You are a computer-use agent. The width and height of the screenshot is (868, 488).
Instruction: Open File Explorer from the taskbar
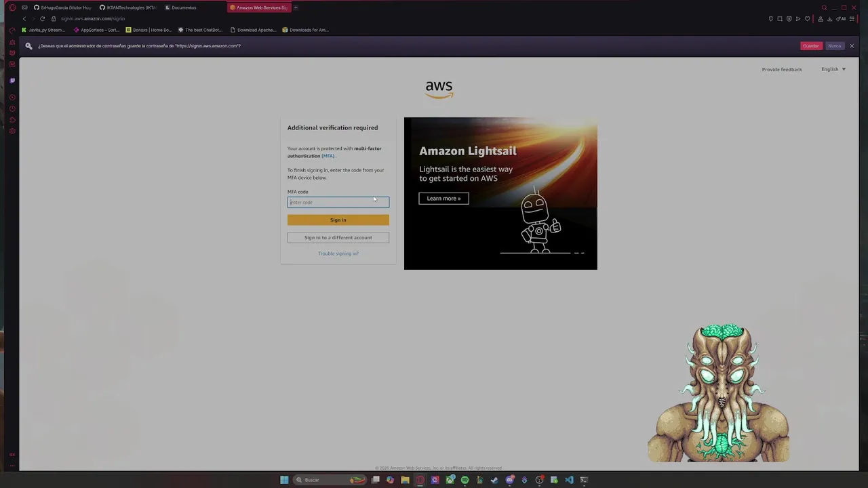pyautogui.click(x=405, y=480)
